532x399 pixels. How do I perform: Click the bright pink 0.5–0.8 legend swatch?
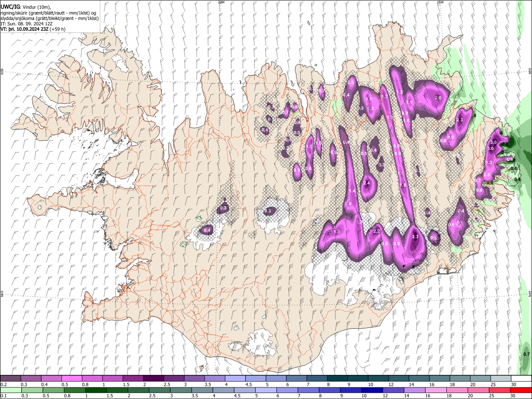pyautogui.click(x=71, y=379)
